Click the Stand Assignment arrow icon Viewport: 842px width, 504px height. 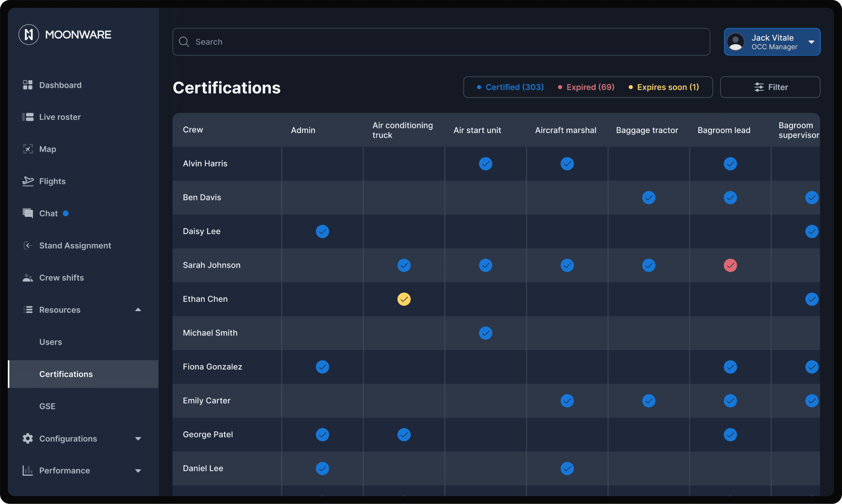[x=28, y=246]
